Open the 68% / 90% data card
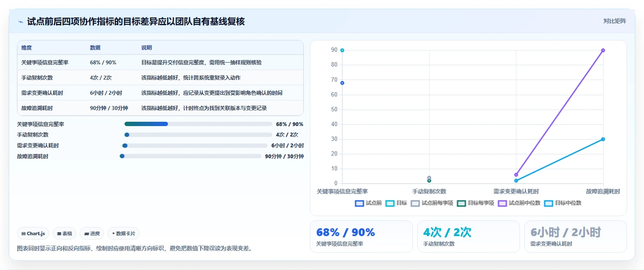 click(x=361, y=237)
